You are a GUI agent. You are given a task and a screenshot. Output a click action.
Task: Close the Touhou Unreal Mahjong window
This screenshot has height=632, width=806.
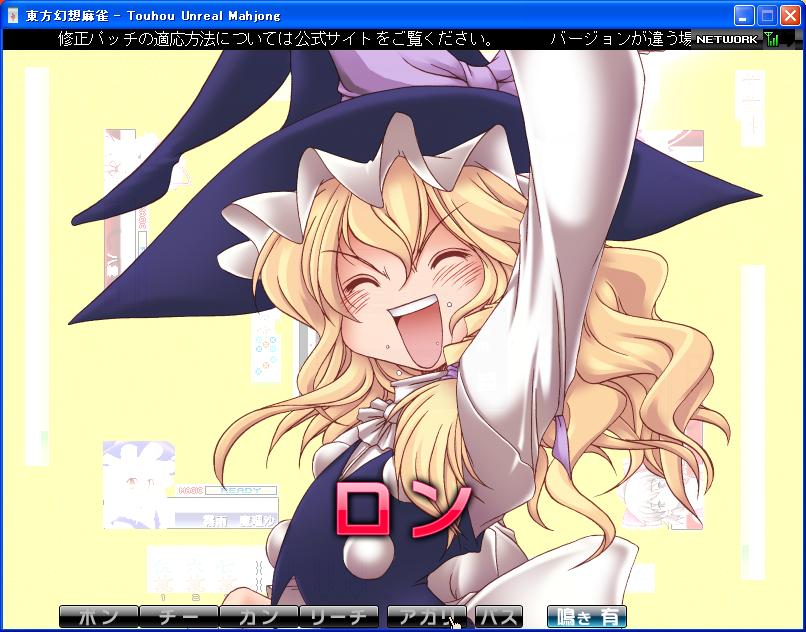pos(791,16)
